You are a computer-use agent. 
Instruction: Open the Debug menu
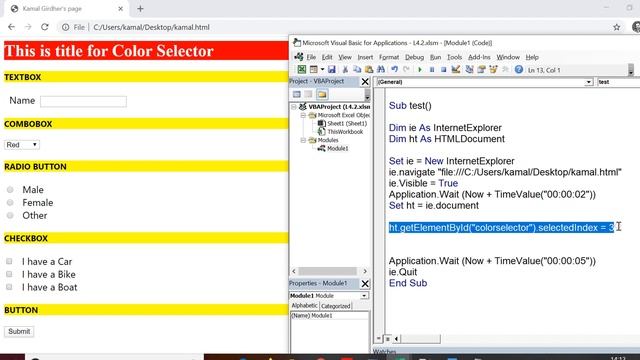coord(414,57)
